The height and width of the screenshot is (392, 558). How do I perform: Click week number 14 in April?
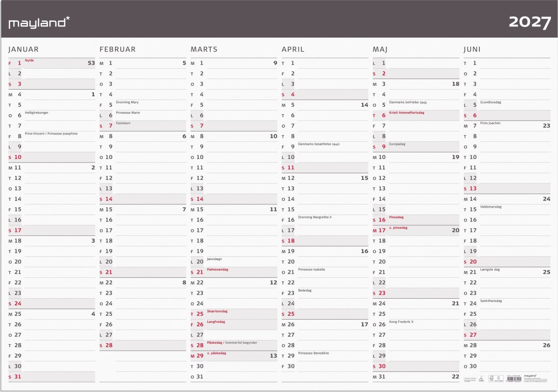coord(365,105)
